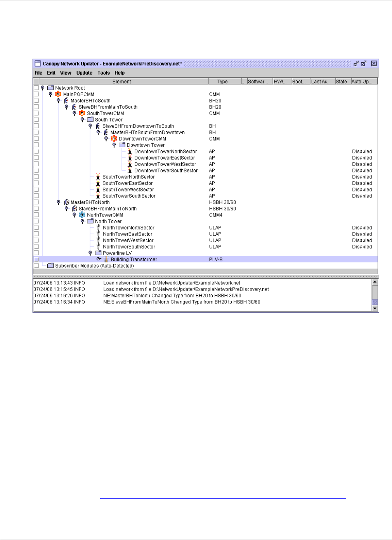
Task: Collapse the Network Root node
Action: pos(43,88)
